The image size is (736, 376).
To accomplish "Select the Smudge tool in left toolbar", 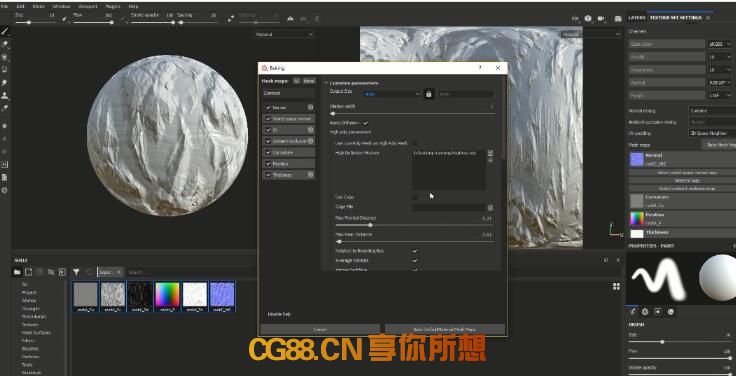I will pos(5,83).
